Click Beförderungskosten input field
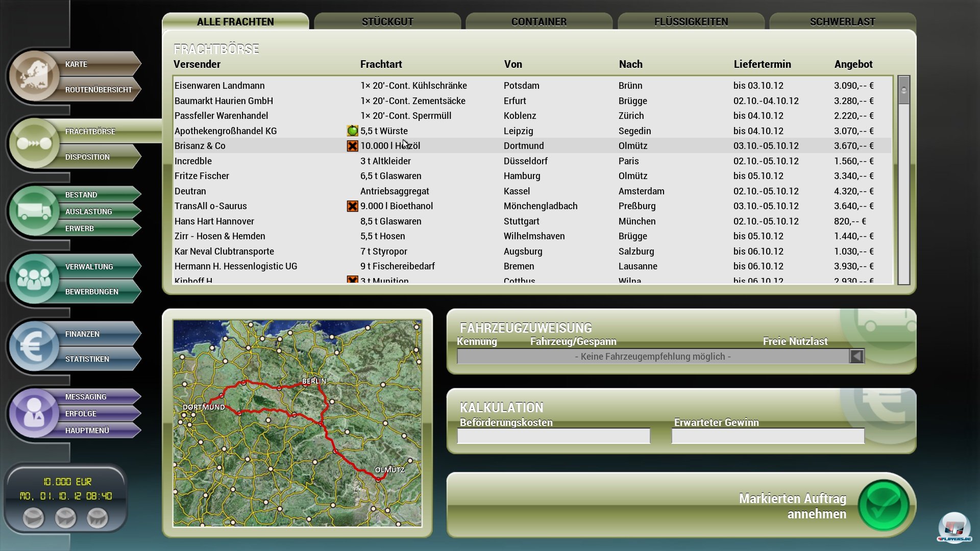 point(552,437)
